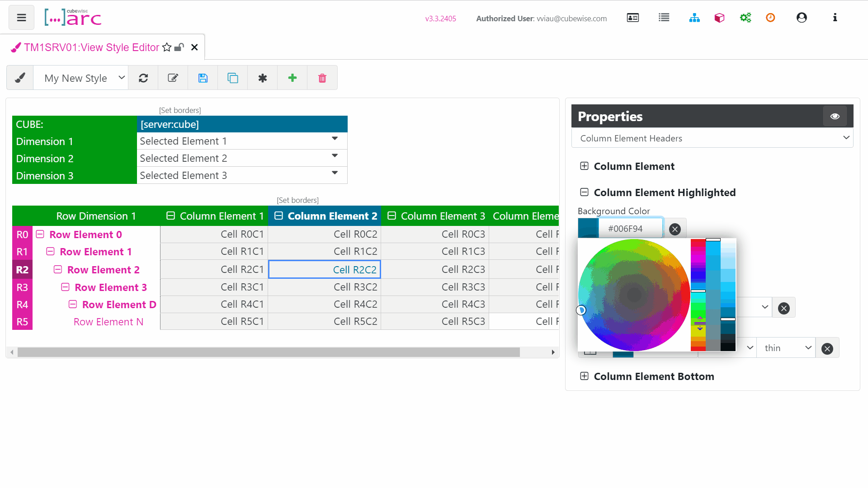Click the copy style icon

[233, 78]
